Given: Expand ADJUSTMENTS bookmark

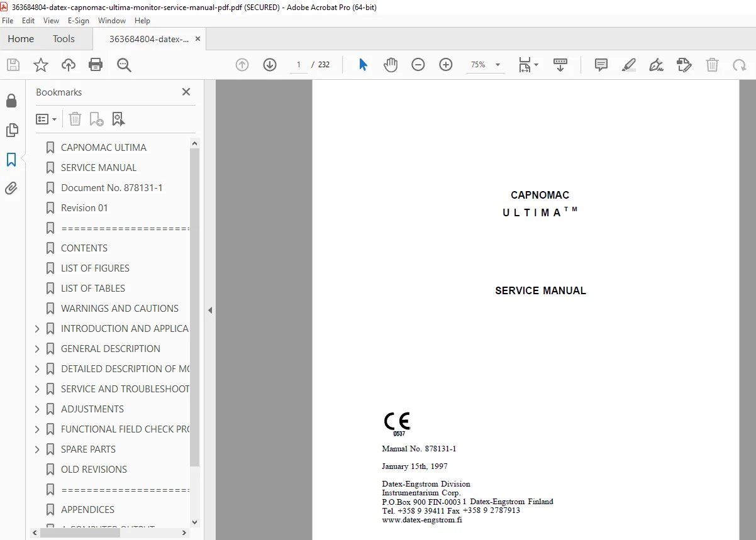Looking at the screenshot, I should [37, 409].
